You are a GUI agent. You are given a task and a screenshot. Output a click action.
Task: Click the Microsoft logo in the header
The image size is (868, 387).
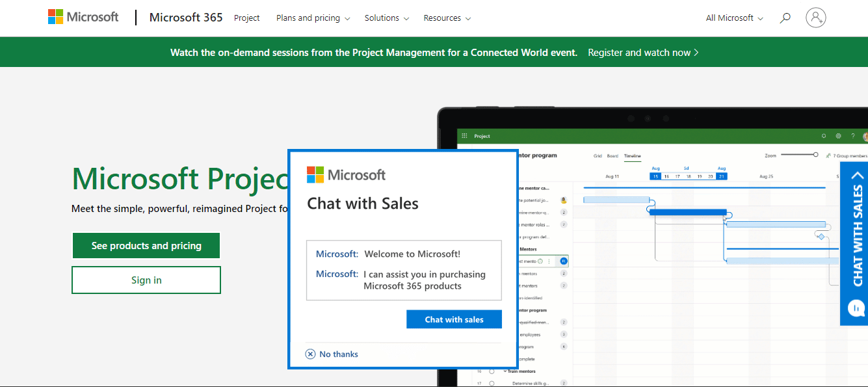tap(83, 18)
